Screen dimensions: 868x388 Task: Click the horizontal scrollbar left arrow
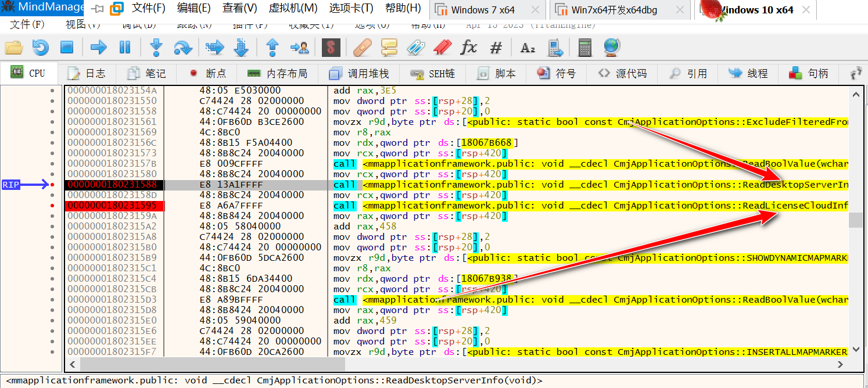73,364
